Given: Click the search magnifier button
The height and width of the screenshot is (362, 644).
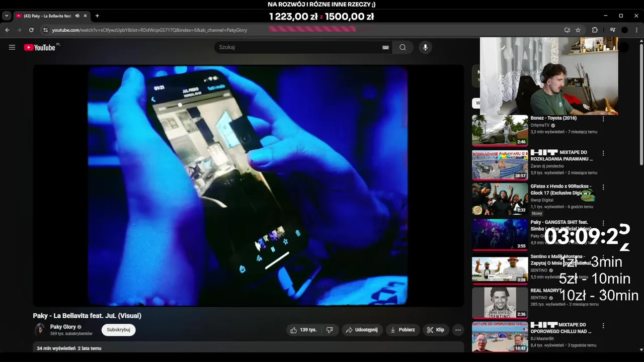Looking at the screenshot, I should (x=403, y=47).
